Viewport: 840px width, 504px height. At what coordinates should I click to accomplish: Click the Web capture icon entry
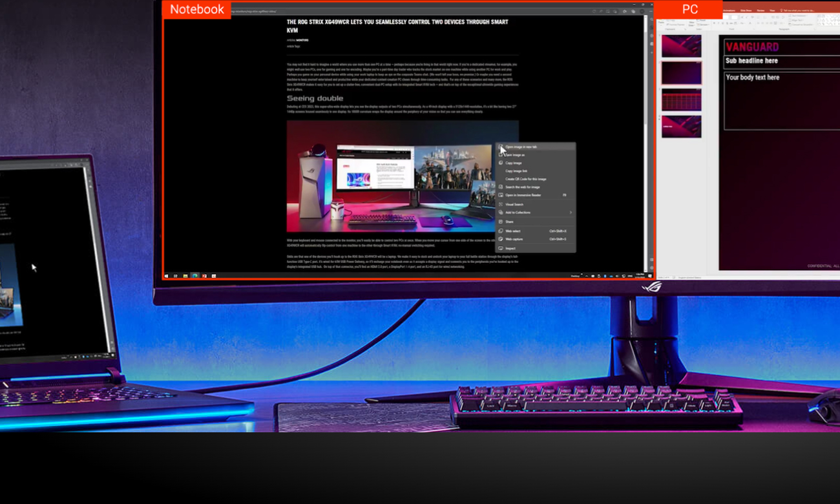pyautogui.click(x=500, y=239)
